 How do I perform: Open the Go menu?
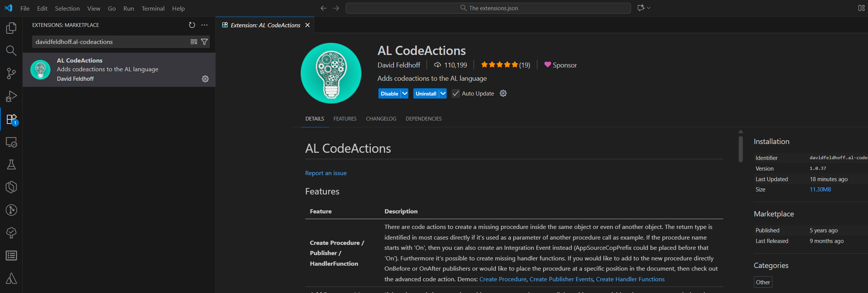point(112,8)
